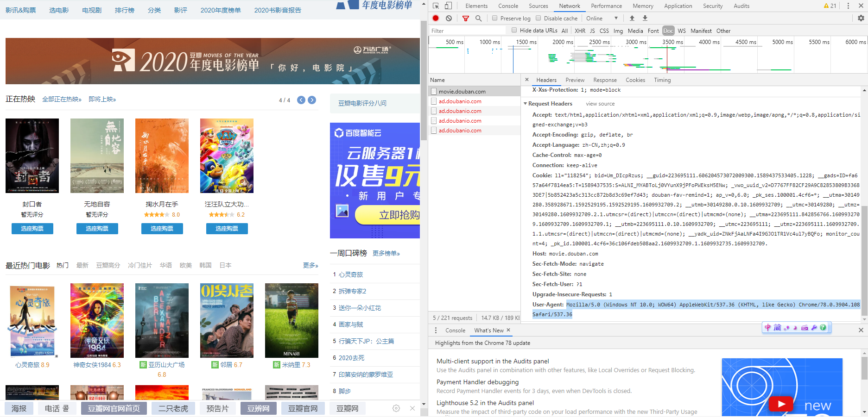Check Hide data URLs option
The width and height of the screenshot is (868, 418).
pos(514,30)
